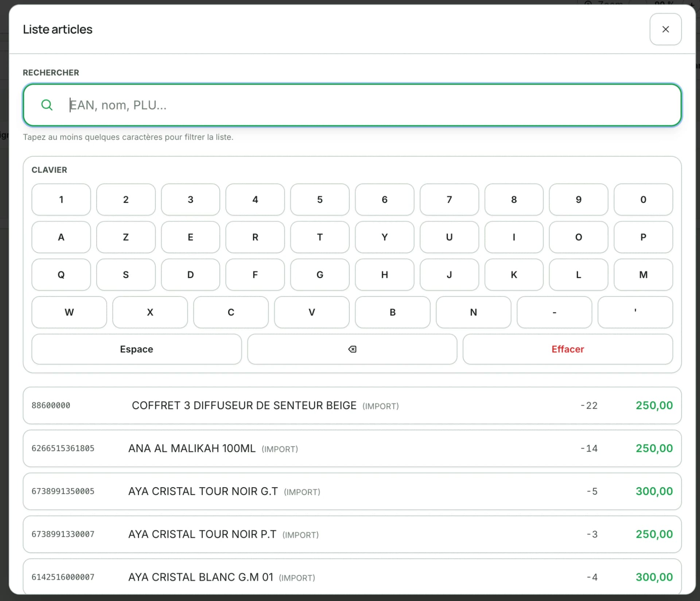Tap letter X on the clavier
700x601 pixels.
[150, 312]
